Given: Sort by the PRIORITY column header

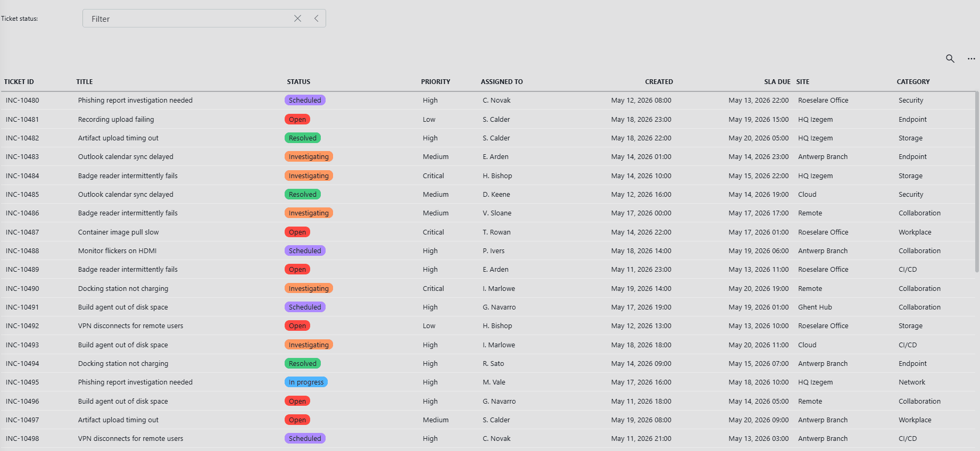Looking at the screenshot, I should 436,82.
